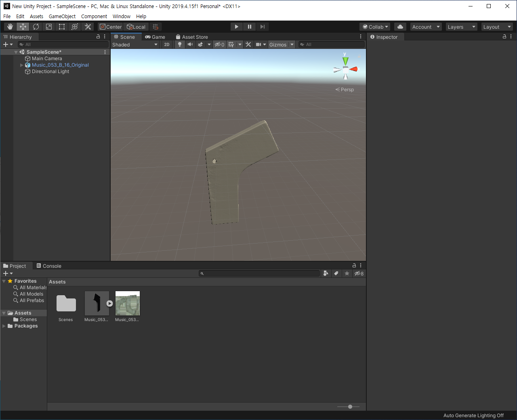Open GameObject menu
The height and width of the screenshot is (420, 517).
pyautogui.click(x=62, y=16)
